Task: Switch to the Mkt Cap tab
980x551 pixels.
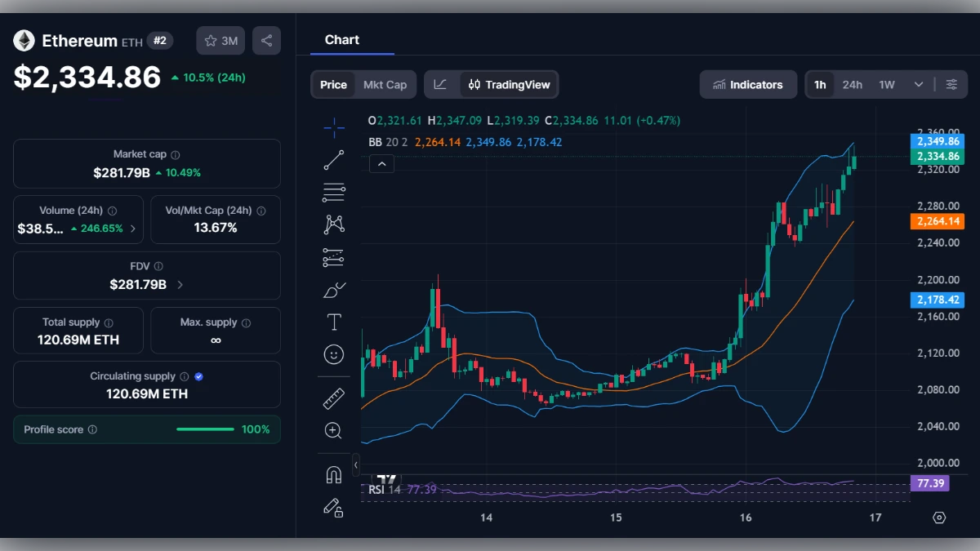Action: coord(385,84)
